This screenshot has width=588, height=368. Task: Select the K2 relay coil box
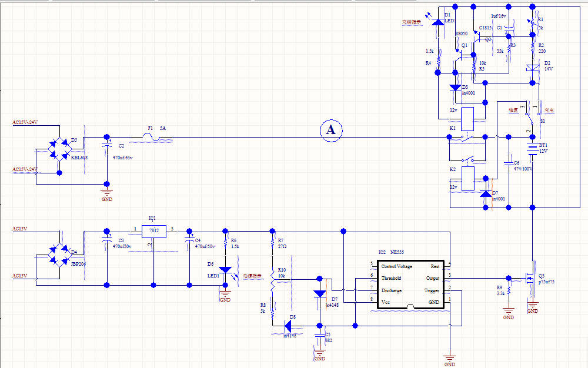(469, 179)
